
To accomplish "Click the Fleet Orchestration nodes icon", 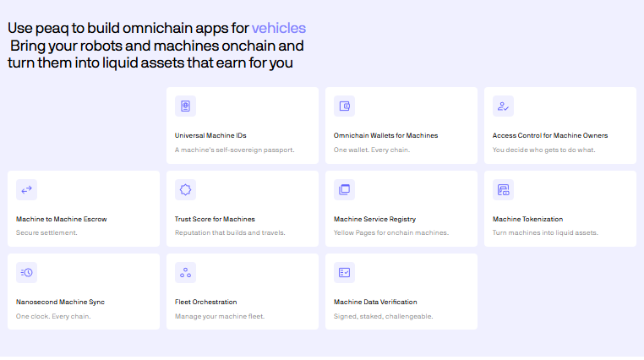I will [x=185, y=273].
